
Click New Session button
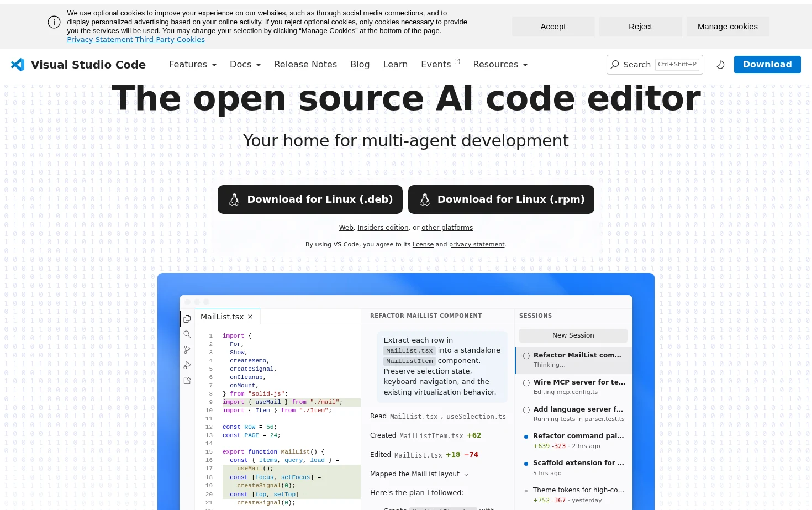coord(573,335)
